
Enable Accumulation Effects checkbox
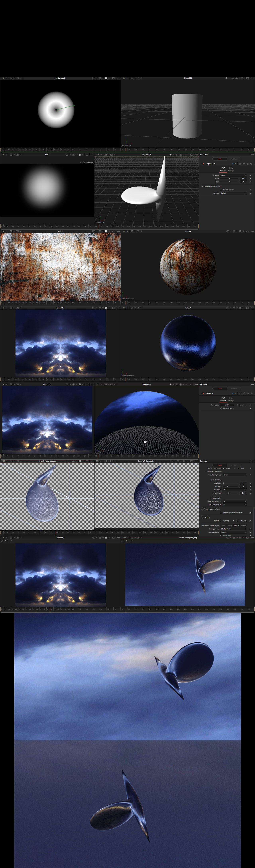pyautogui.click(x=221, y=513)
